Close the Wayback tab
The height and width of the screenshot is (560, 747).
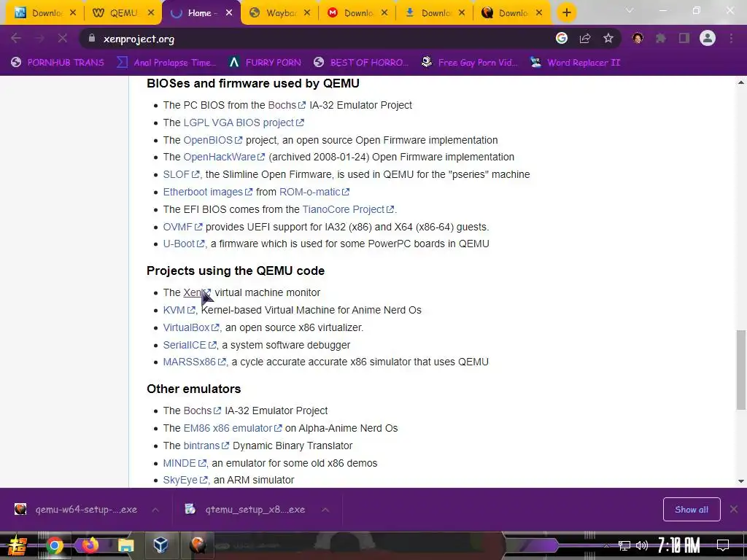(x=307, y=13)
